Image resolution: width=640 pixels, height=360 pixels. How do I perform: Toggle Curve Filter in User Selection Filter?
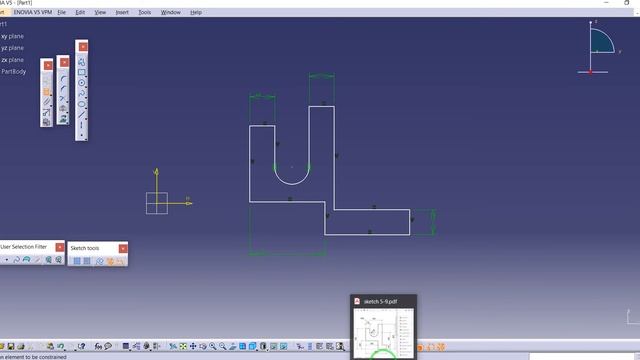pyautogui.click(x=16, y=260)
